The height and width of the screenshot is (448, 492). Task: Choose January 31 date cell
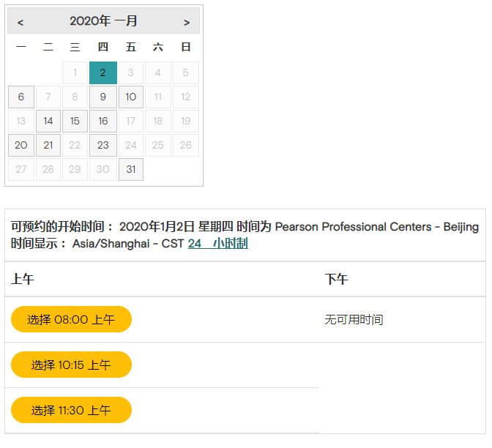click(x=130, y=169)
